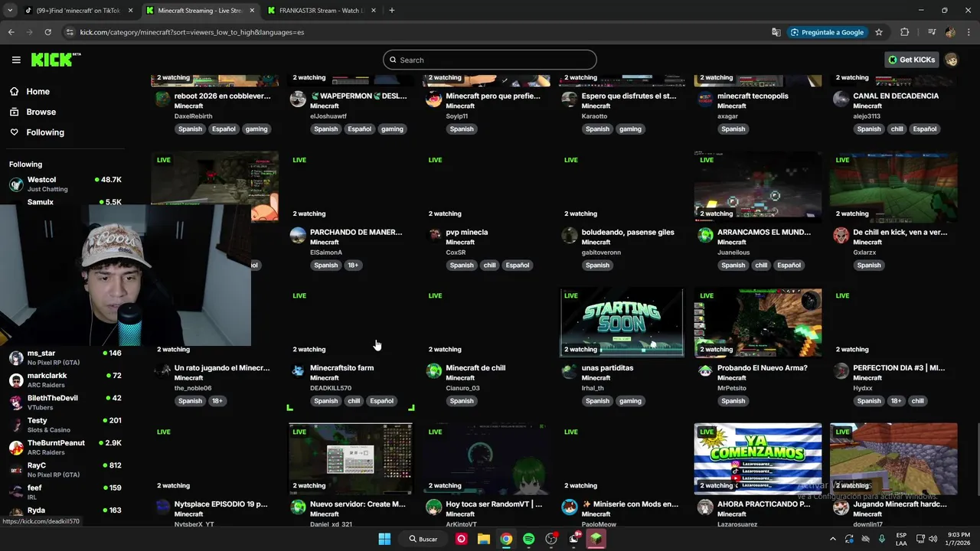The image size is (980, 551).
Task: Click MrPetsito channel avatar
Action: point(705,371)
